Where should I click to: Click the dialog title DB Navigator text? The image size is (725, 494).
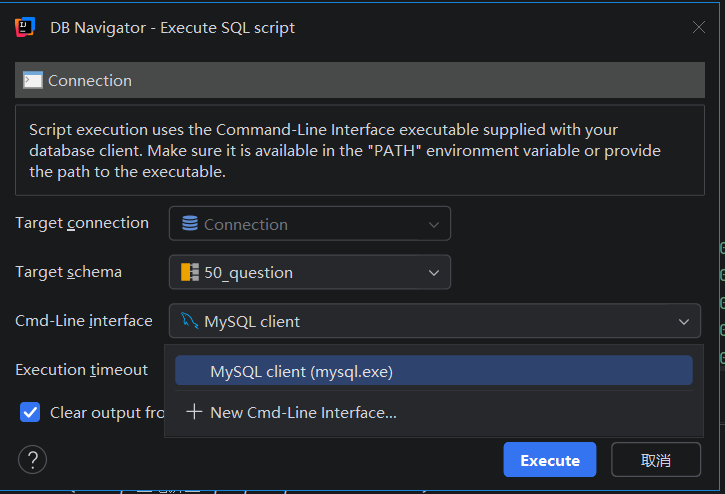pyautogui.click(x=172, y=28)
